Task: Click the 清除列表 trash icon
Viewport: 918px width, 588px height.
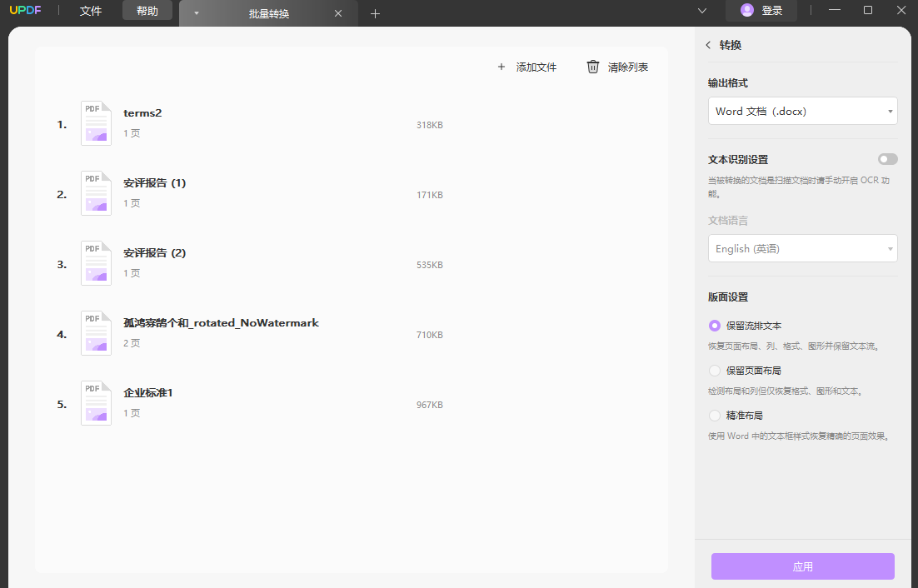Action: [x=592, y=67]
